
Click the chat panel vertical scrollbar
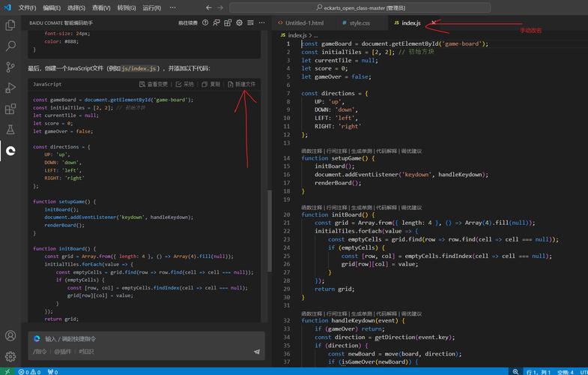click(x=269, y=230)
